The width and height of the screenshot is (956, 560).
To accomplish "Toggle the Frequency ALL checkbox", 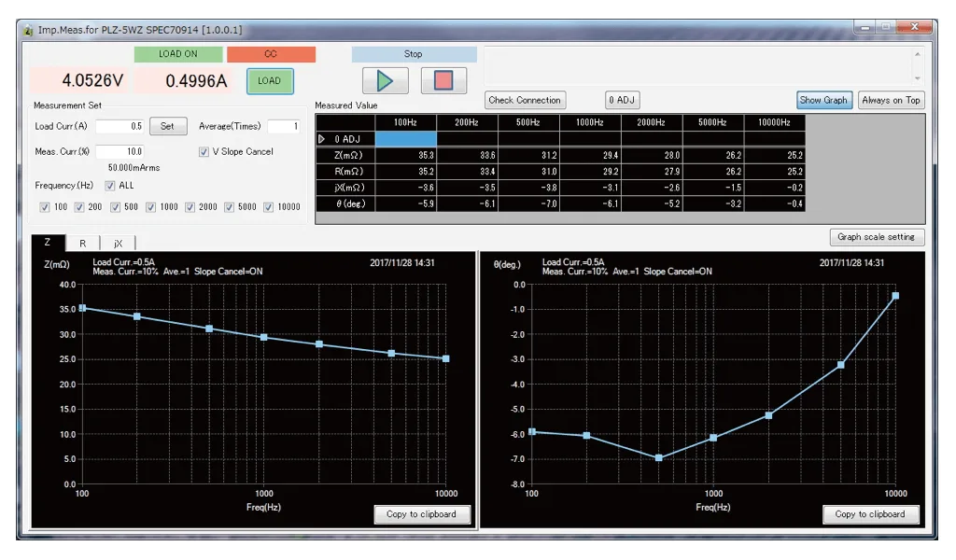I will [x=111, y=186].
